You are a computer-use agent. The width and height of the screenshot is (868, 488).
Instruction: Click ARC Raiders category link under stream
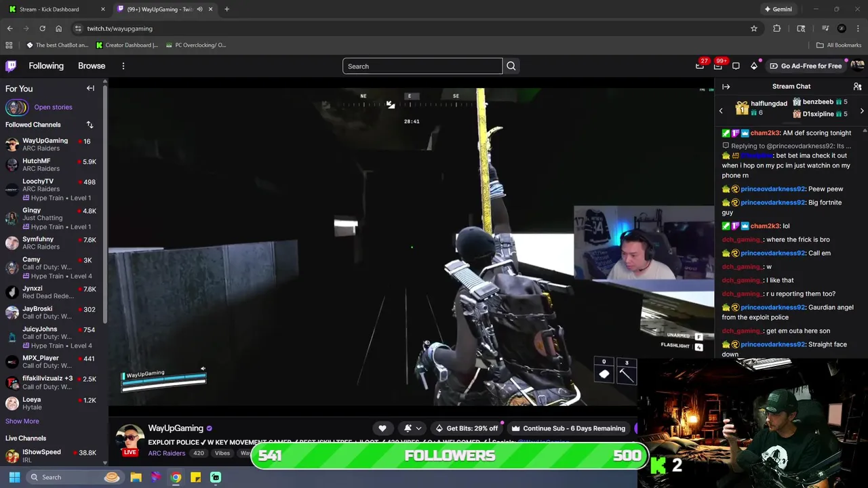click(x=166, y=453)
